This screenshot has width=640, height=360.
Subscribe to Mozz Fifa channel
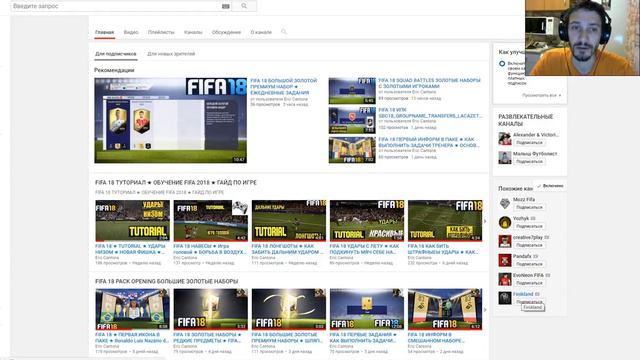click(529, 207)
